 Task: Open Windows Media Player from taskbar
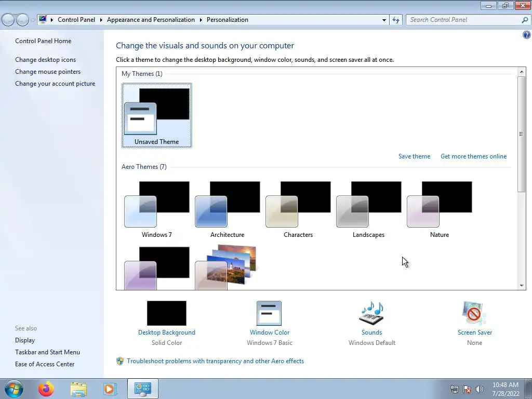click(110, 389)
